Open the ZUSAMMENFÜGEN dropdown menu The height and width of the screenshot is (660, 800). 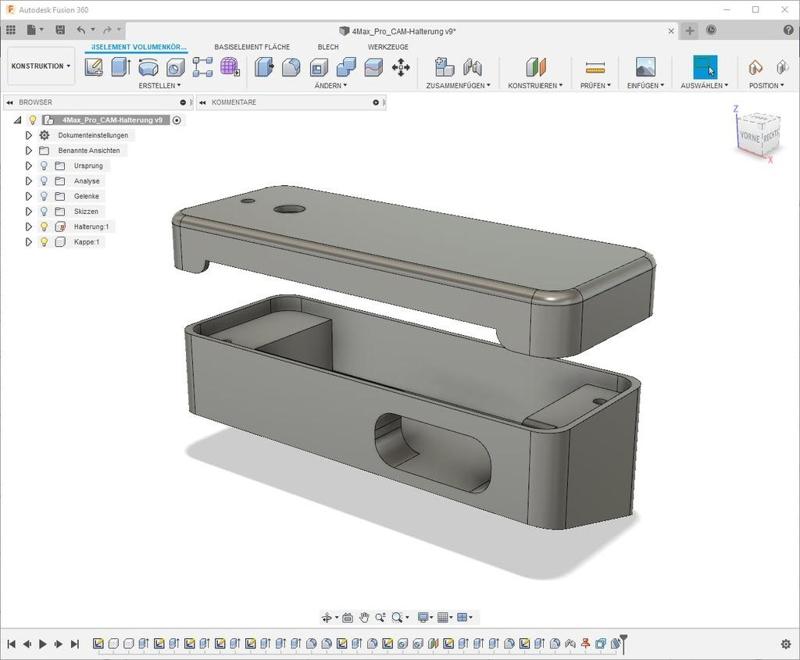pyautogui.click(x=459, y=86)
